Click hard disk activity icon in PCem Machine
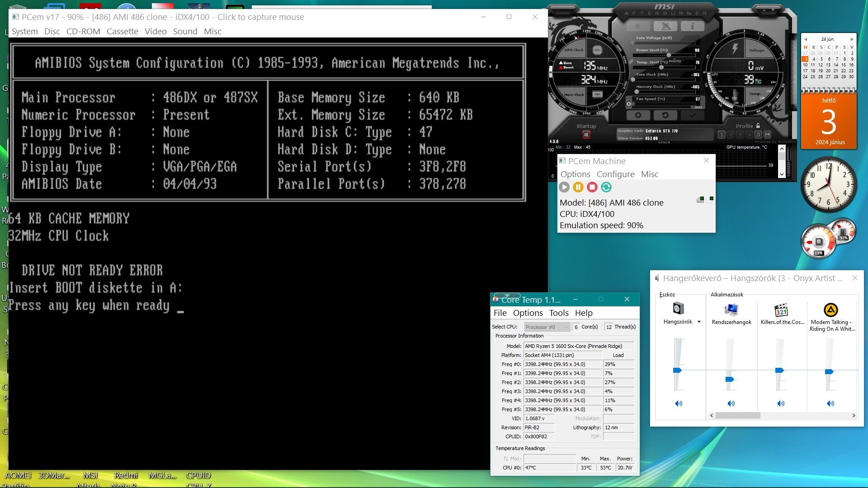Image resolution: width=868 pixels, height=488 pixels. (x=700, y=199)
